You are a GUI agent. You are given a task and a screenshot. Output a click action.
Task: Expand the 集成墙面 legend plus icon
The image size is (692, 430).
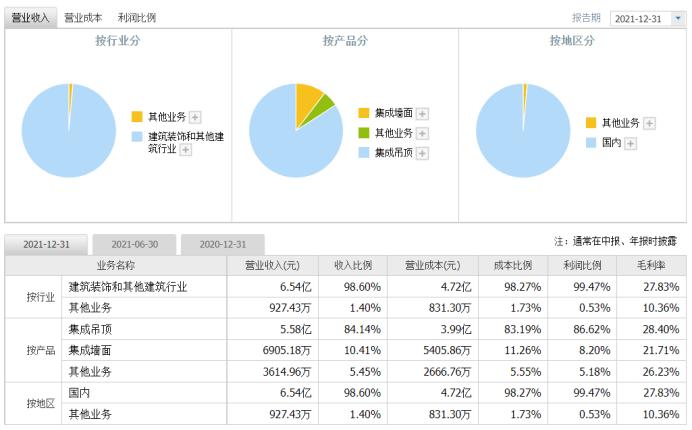click(422, 113)
